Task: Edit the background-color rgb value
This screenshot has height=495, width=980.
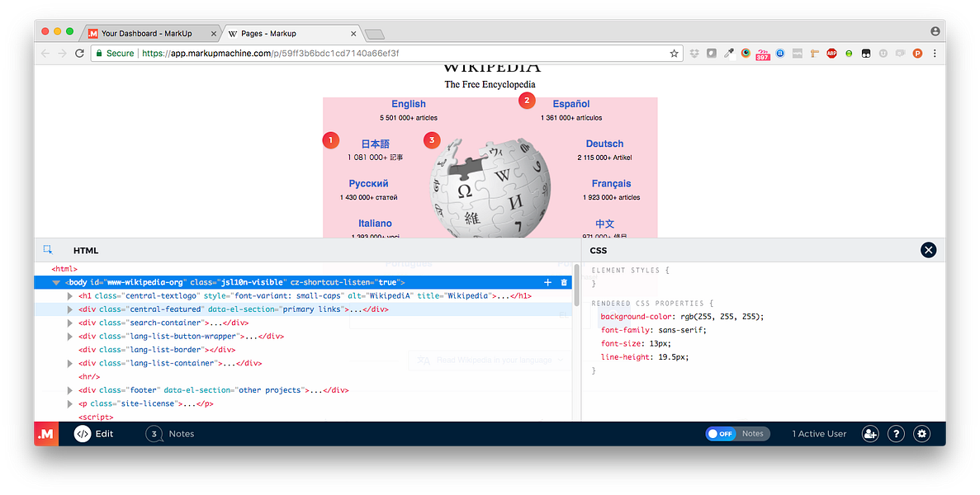Action: pyautogui.click(x=722, y=317)
